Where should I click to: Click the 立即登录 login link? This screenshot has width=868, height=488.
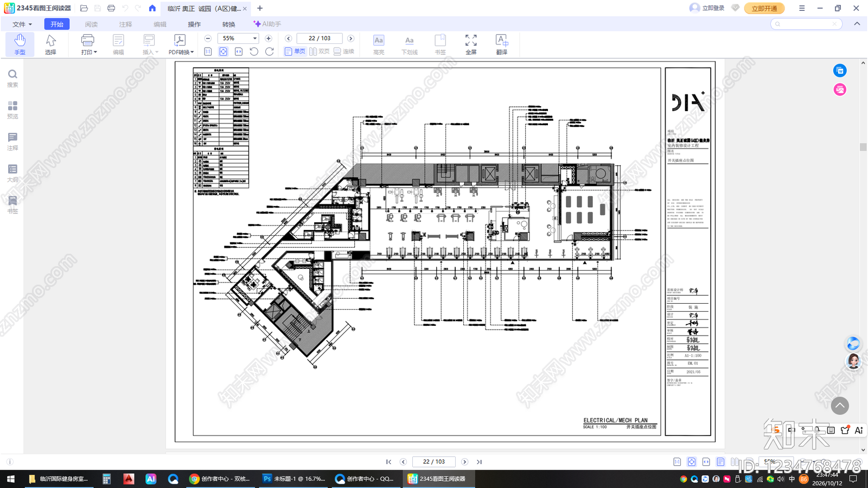[x=707, y=8]
